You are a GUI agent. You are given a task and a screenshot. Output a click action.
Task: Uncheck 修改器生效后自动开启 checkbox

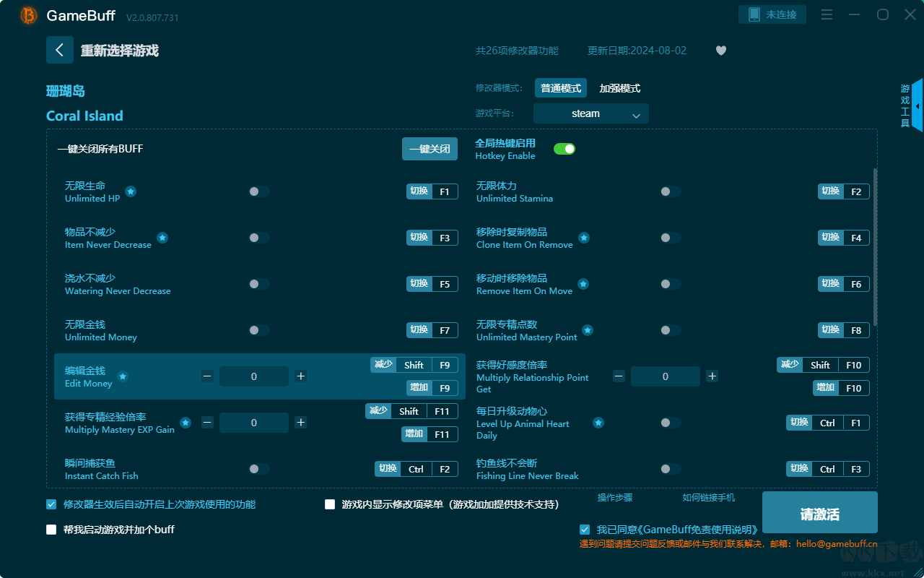point(51,504)
